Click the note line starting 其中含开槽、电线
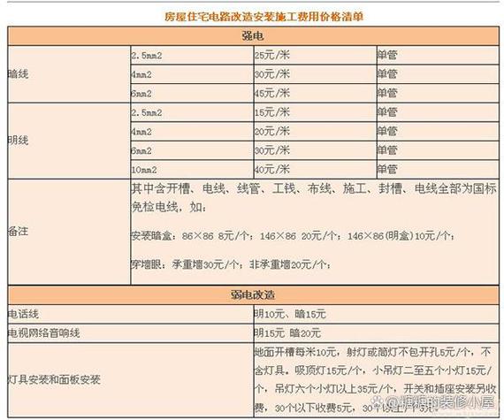This screenshot has height=420, width=504. coord(314,188)
